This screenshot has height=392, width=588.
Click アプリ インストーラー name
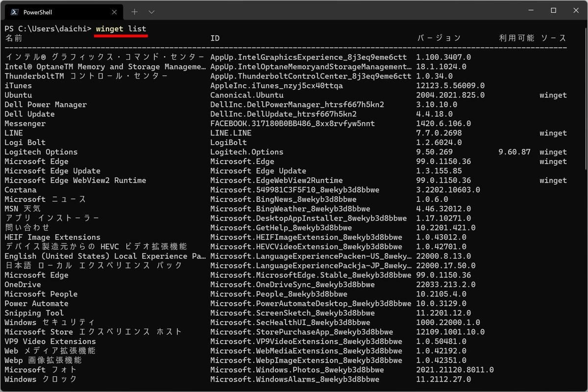coord(52,218)
